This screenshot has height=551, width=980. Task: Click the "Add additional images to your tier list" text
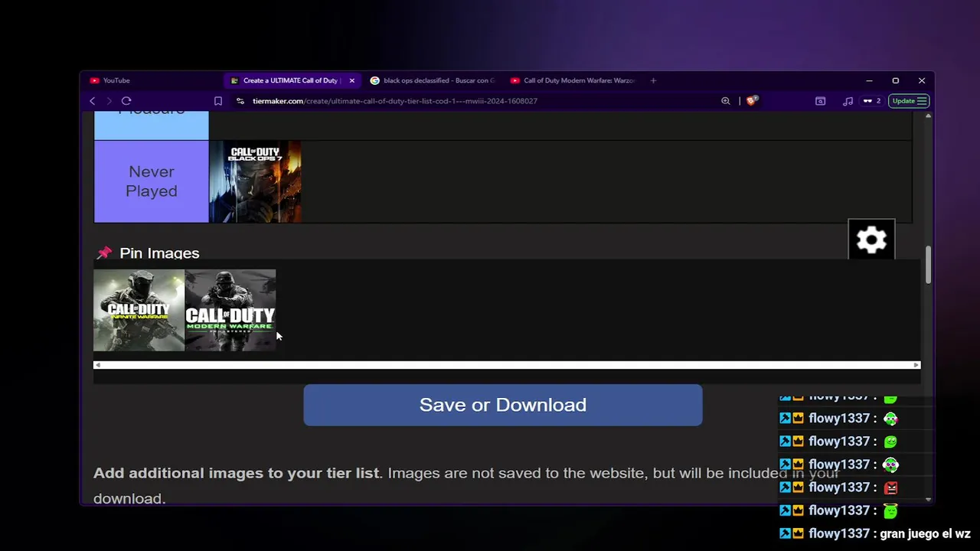(237, 473)
